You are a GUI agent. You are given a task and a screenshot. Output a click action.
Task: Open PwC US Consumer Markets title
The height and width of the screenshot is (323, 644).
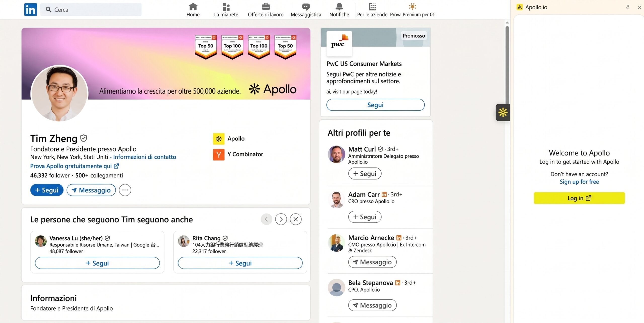(x=364, y=64)
